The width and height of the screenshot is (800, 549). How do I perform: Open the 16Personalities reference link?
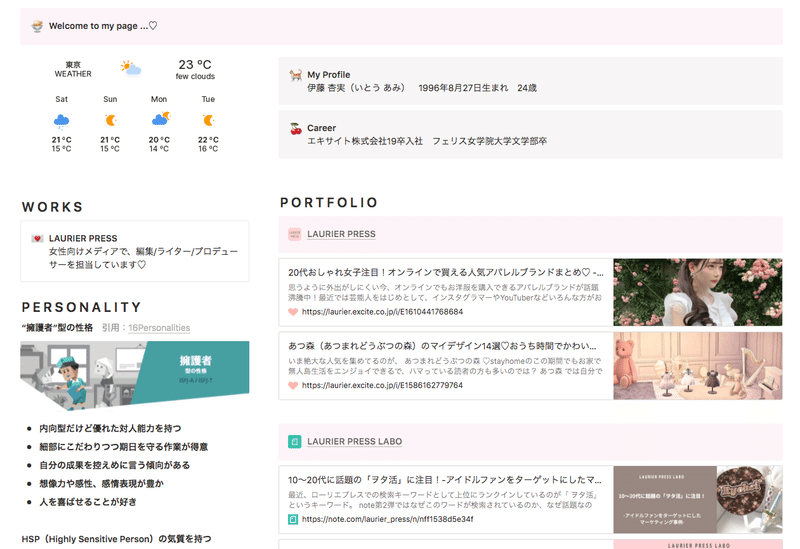(159, 328)
